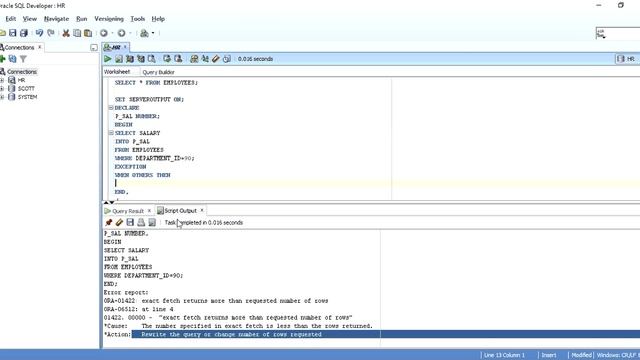Close the Query Result tab
This screenshot has height=360, width=640.
click(149, 211)
